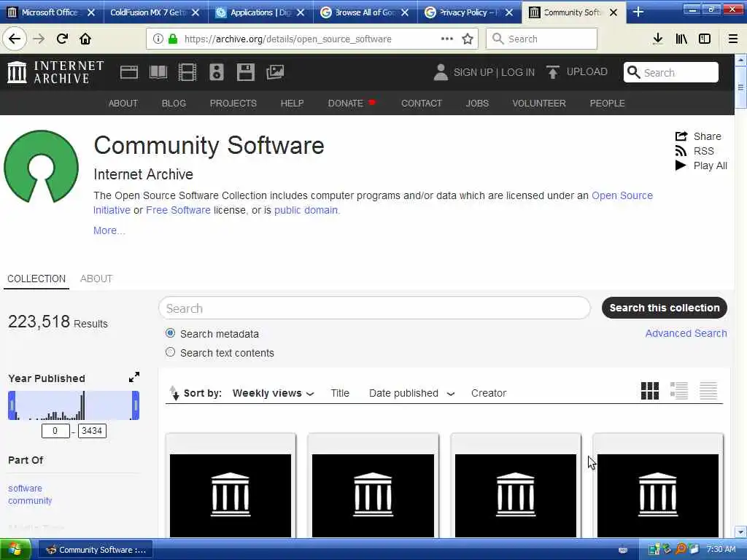Open the Web archive icon
Viewport: 747px width, 560px height.
coord(128,72)
